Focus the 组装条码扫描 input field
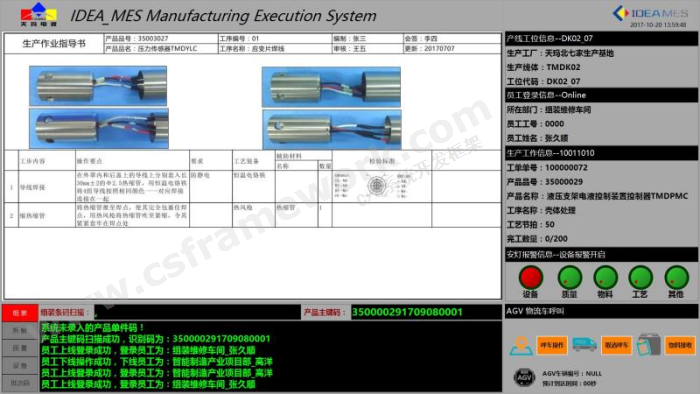This screenshot has width=700, height=394. (x=197, y=312)
